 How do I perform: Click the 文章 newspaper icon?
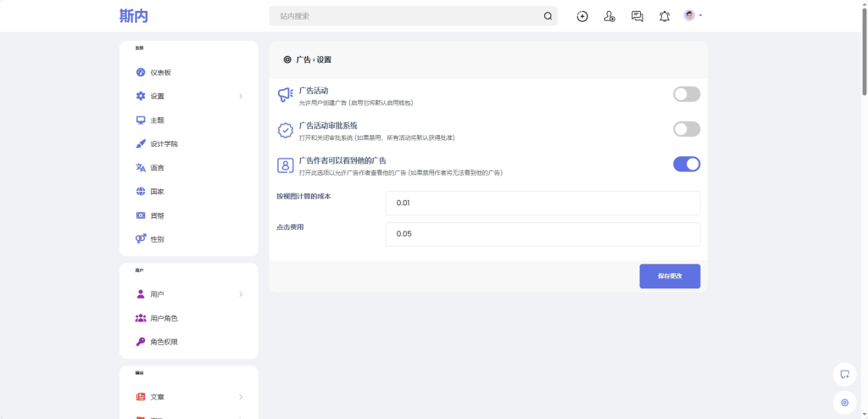coord(141,397)
